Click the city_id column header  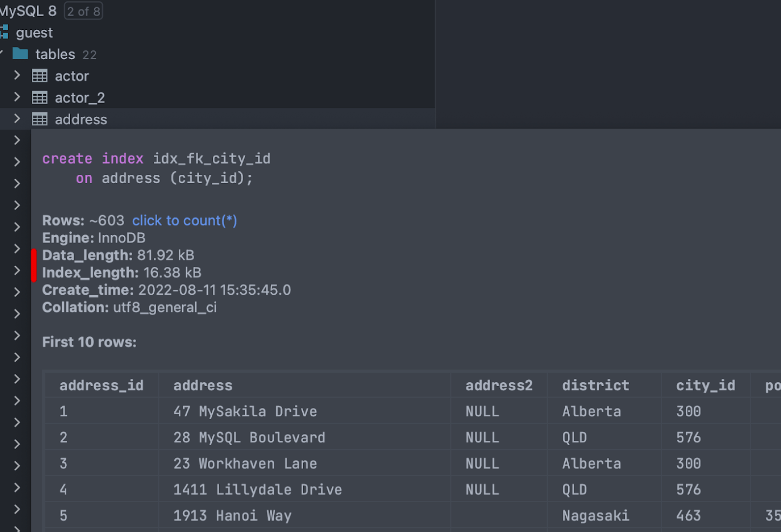(705, 386)
